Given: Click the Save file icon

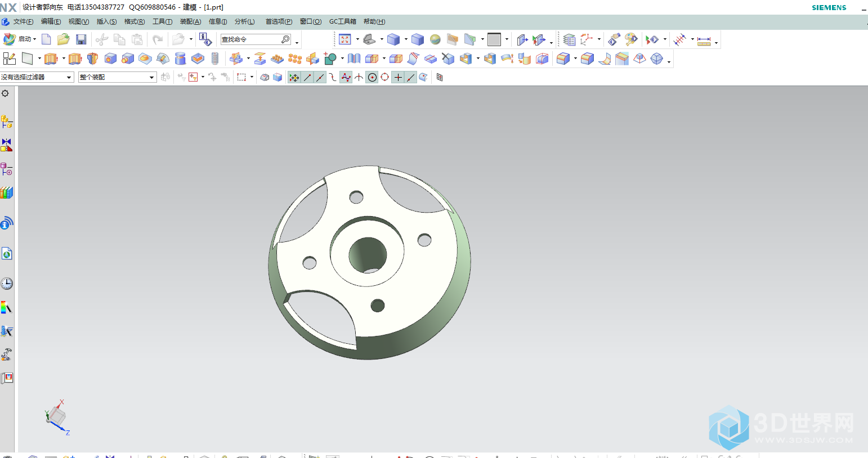Looking at the screenshot, I should (x=81, y=39).
